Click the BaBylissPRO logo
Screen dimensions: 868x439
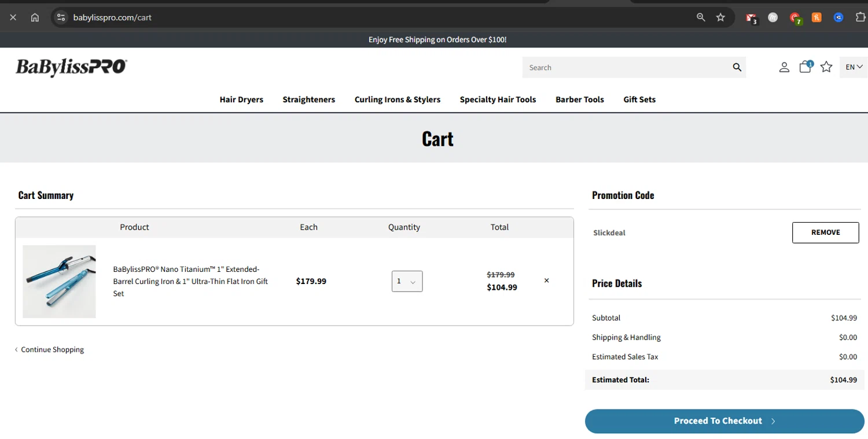tap(71, 67)
